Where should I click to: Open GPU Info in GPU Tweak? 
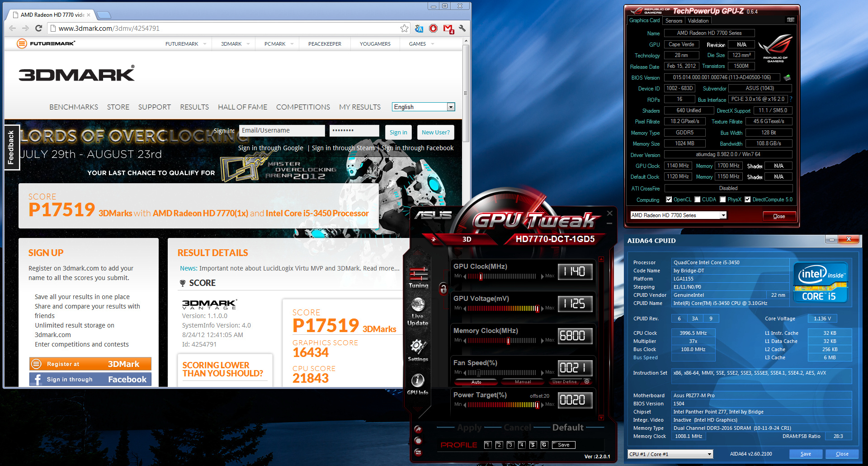pyautogui.click(x=417, y=384)
